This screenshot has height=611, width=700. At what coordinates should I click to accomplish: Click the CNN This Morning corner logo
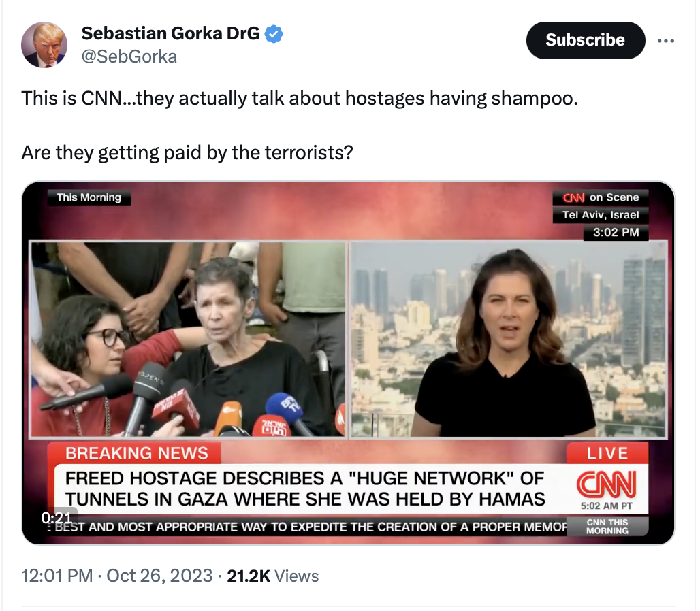pos(607,526)
